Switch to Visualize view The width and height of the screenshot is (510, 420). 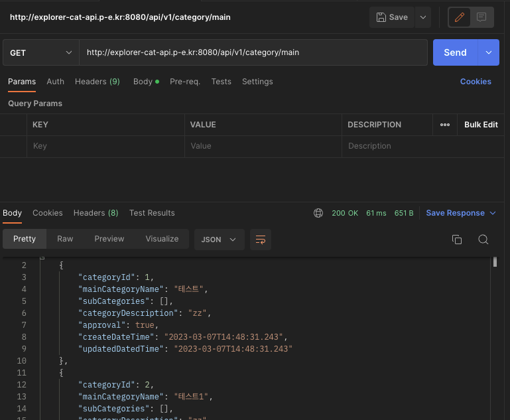[162, 239]
